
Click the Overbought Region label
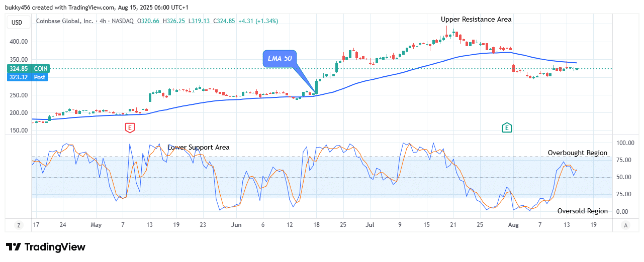[578, 153]
